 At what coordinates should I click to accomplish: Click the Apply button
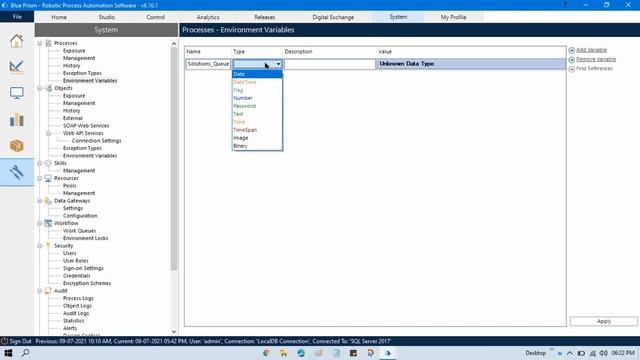click(604, 321)
